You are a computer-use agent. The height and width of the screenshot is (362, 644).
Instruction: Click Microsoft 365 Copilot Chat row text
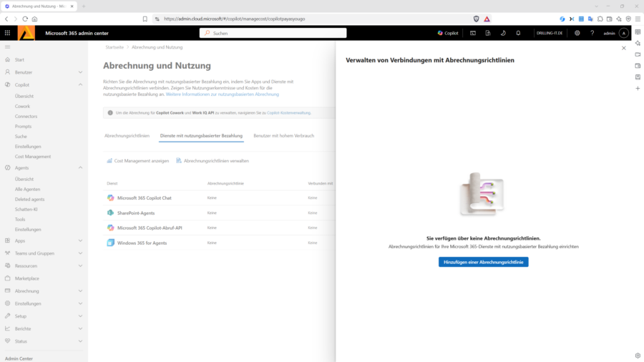point(144,198)
